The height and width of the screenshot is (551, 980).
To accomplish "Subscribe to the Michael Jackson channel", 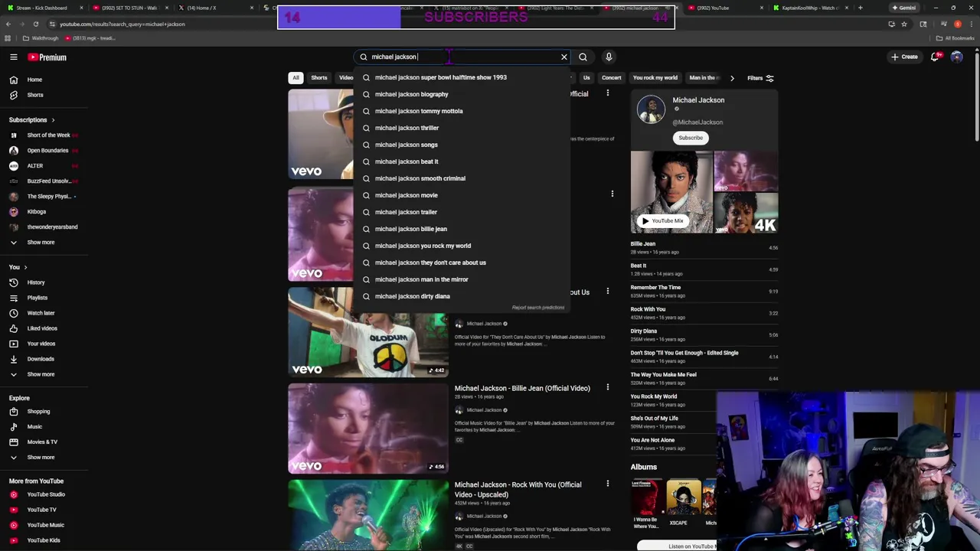I will point(691,138).
